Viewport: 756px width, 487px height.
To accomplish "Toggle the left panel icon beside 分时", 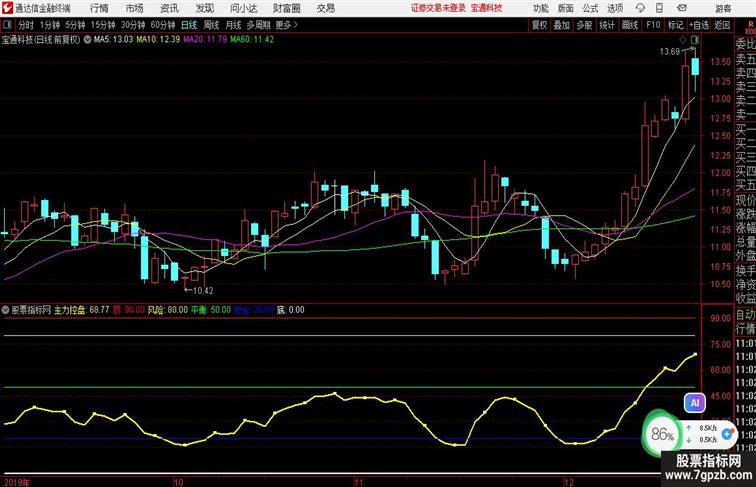I will 7,25.
